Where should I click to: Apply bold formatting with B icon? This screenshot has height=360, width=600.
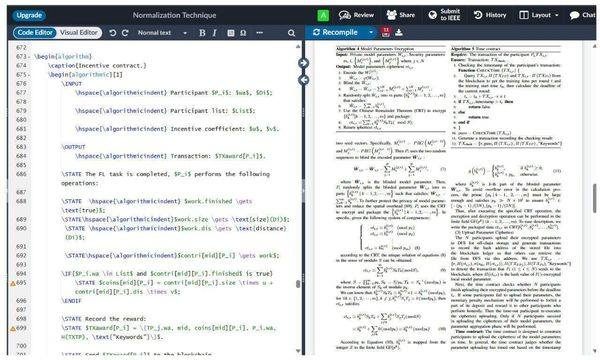tap(202, 33)
